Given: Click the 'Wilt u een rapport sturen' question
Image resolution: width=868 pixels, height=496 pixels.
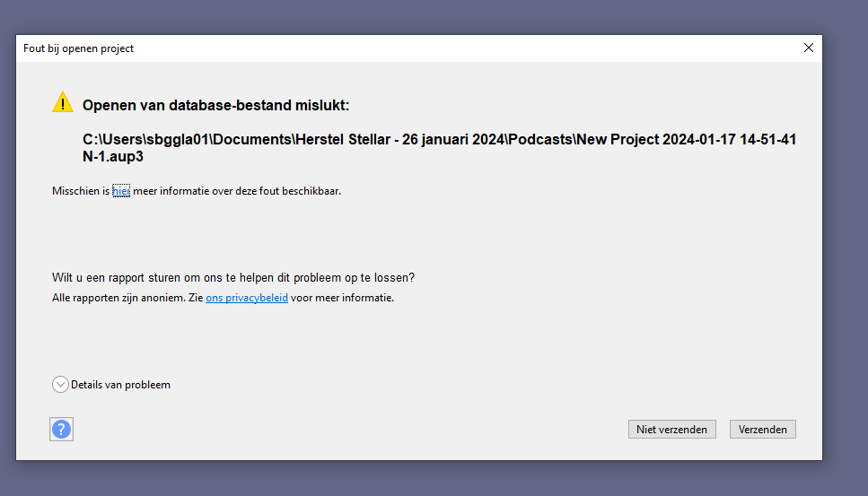Looking at the screenshot, I should [x=233, y=278].
